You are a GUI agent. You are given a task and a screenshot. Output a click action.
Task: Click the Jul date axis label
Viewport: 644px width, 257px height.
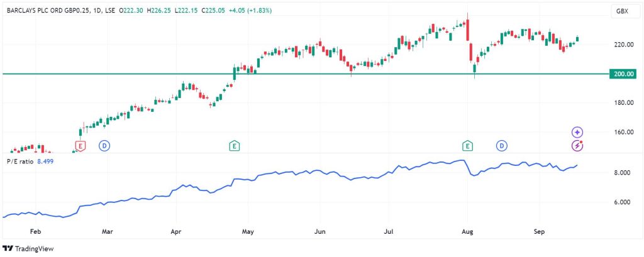click(389, 232)
